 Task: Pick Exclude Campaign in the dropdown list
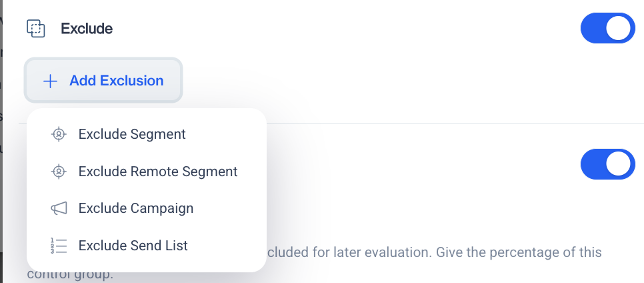pyautogui.click(x=136, y=208)
